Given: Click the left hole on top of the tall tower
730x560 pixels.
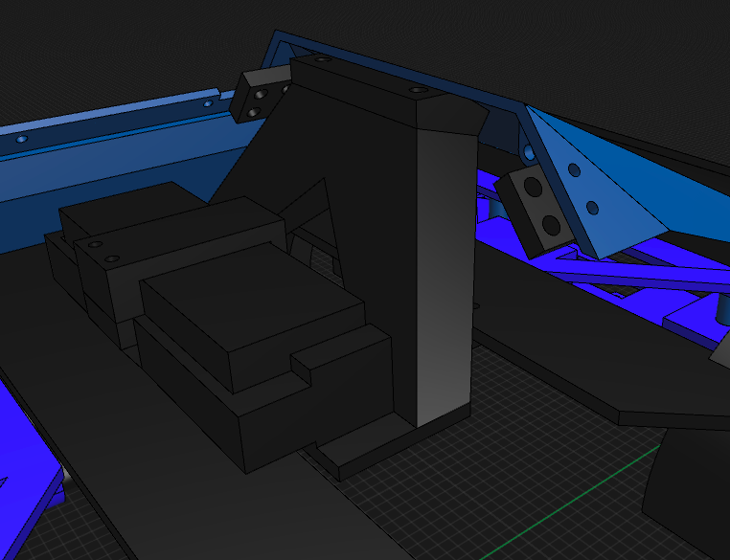Looking at the screenshot, I should 321,59.
